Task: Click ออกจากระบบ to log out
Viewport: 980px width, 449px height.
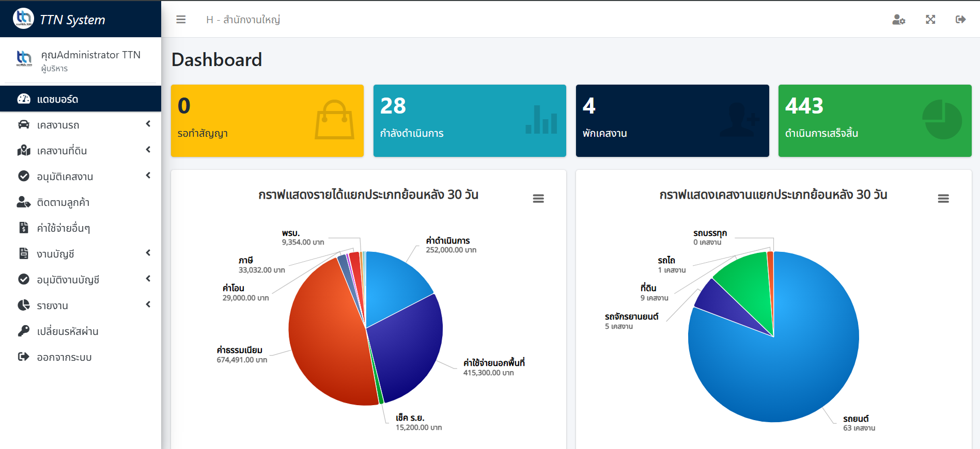Action: click(x=64, y=357)
